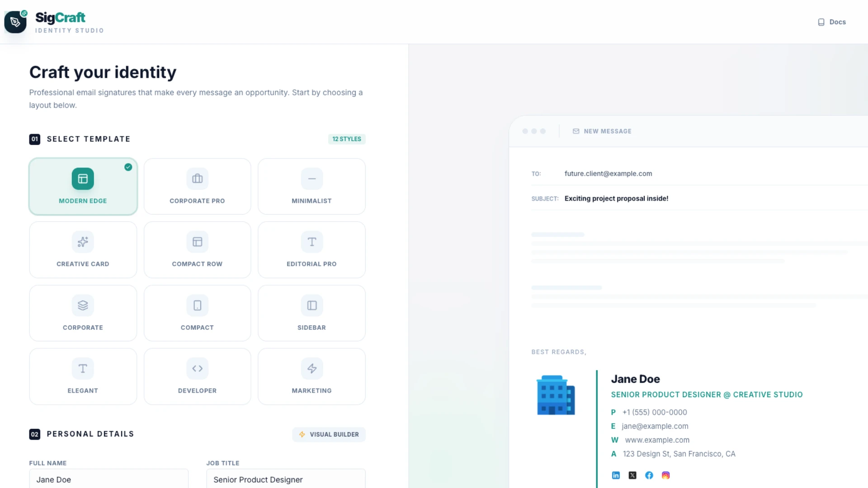Open the Instagram icon in signature
This screenshot has width=868, height=488.
click(x=665, y=475)
